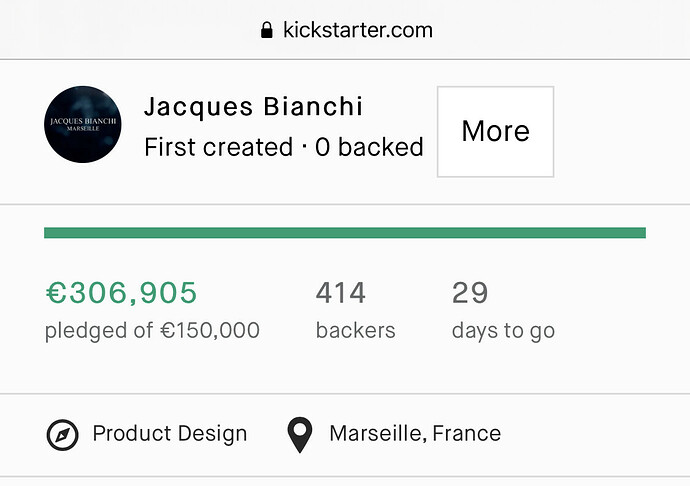The image size is (690, 486).
Task: Open the Product Design category link
Action: (x=170, y=434)
